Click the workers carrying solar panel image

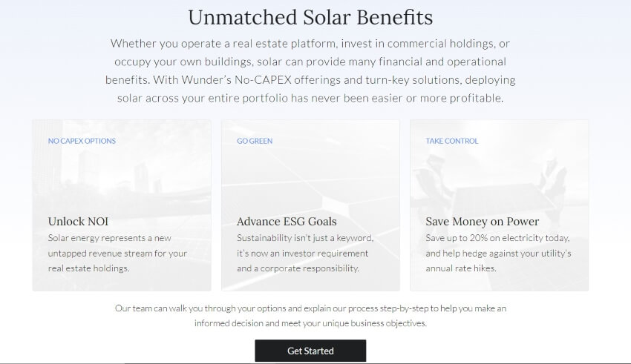499,185
